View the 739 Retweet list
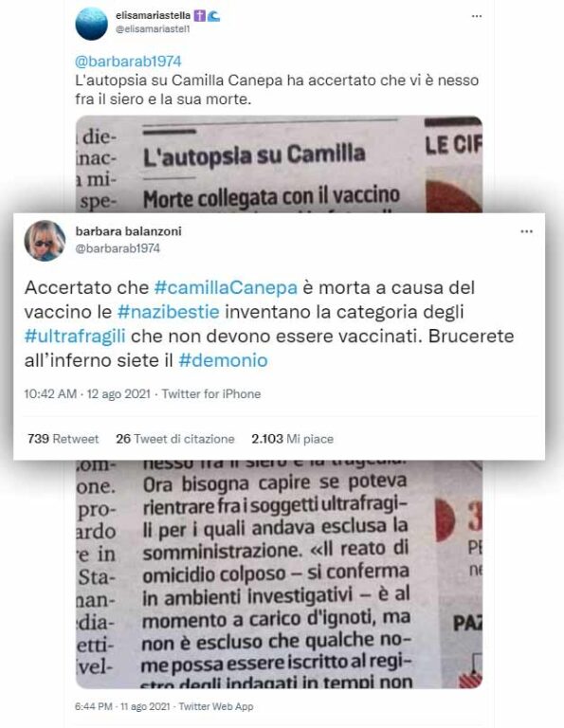The width and height of the screenshot is (564, 728). [63, 439]
